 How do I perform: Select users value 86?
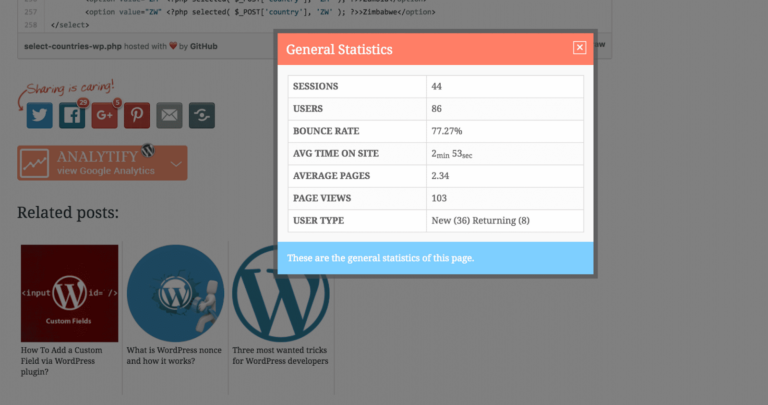pyautogui.click(x=436, y=109)
